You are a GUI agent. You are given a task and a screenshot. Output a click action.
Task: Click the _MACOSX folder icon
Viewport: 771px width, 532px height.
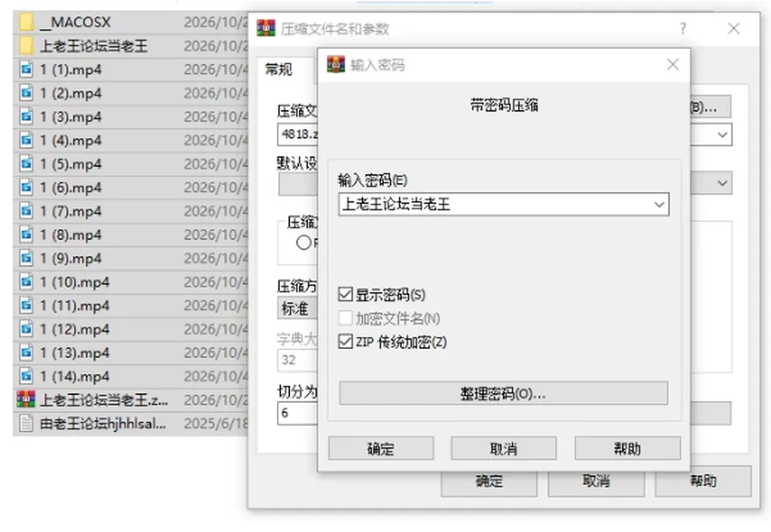pyautogui.click(x=26, y=22)
